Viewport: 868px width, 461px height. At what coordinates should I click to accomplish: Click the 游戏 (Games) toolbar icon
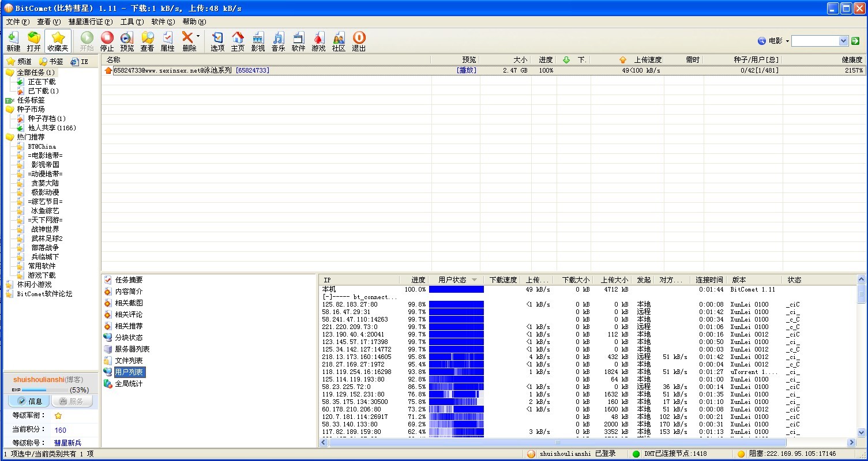(318, 41)
